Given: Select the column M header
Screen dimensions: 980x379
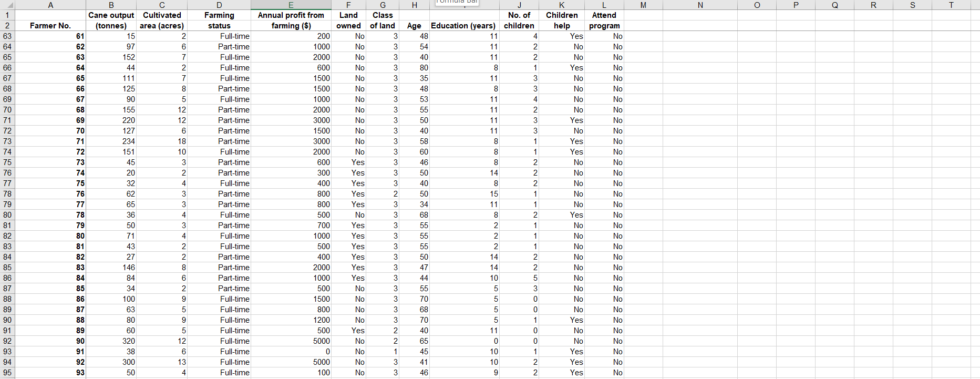Looking at the screenshot, I should 643,5.
